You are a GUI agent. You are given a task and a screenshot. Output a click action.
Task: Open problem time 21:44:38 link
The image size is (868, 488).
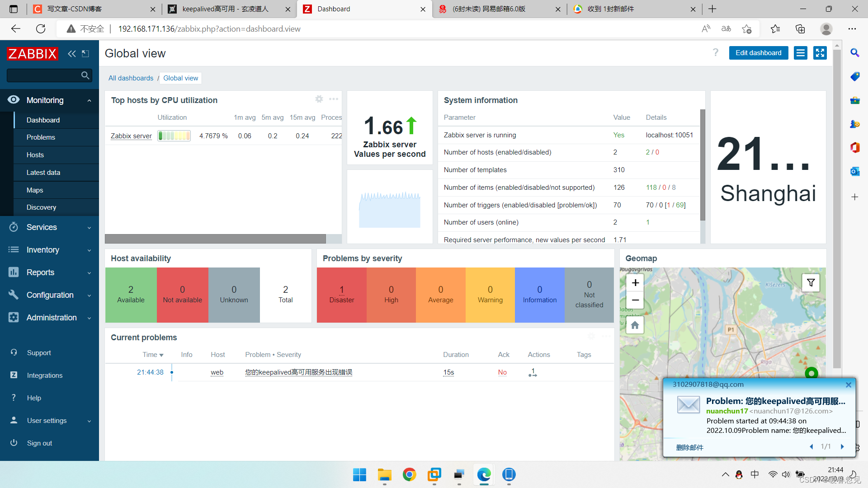click(150, 372)
